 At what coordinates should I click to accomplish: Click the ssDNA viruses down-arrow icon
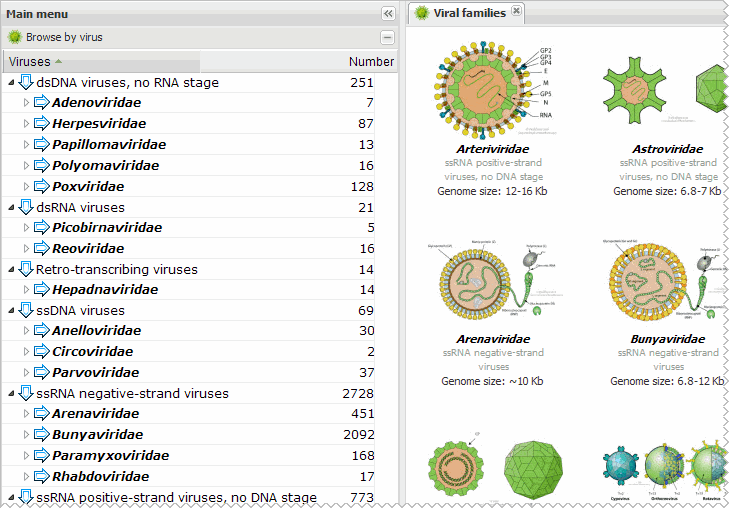(x=26, y=310)
